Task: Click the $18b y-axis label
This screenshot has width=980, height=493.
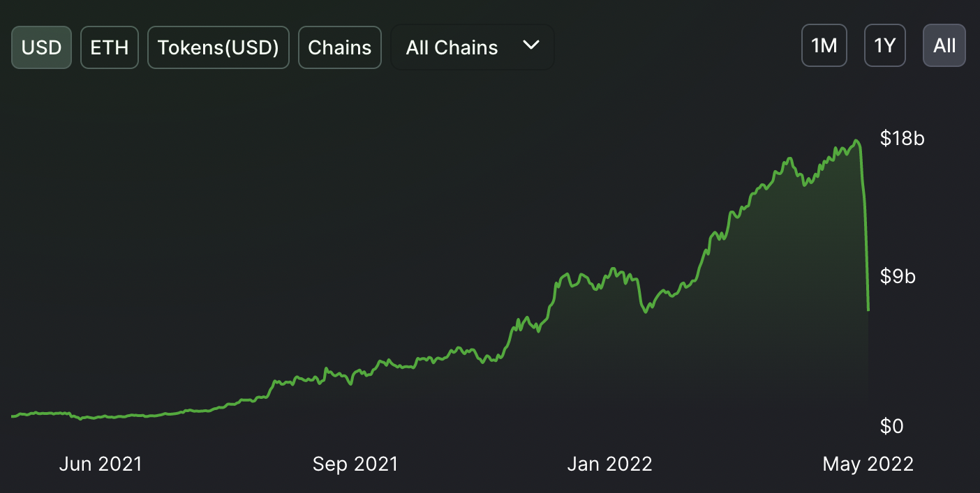Action: [902, 138]
